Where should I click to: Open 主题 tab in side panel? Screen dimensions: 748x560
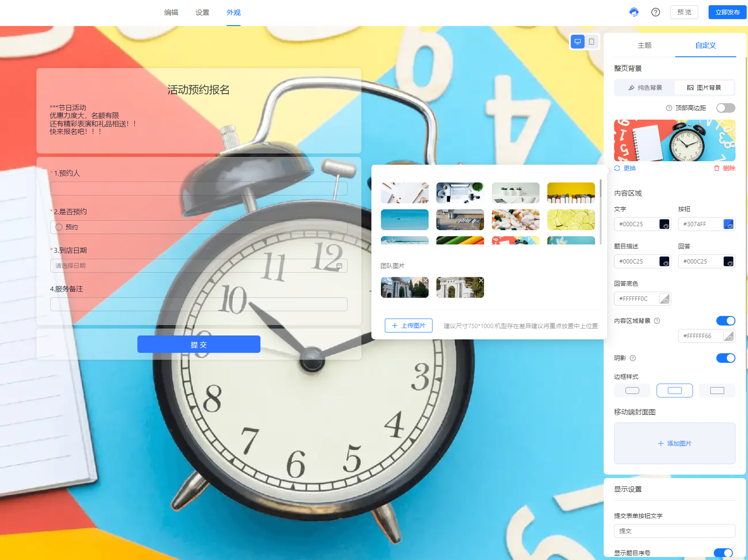pyautogui.click(x=644, y=45)
